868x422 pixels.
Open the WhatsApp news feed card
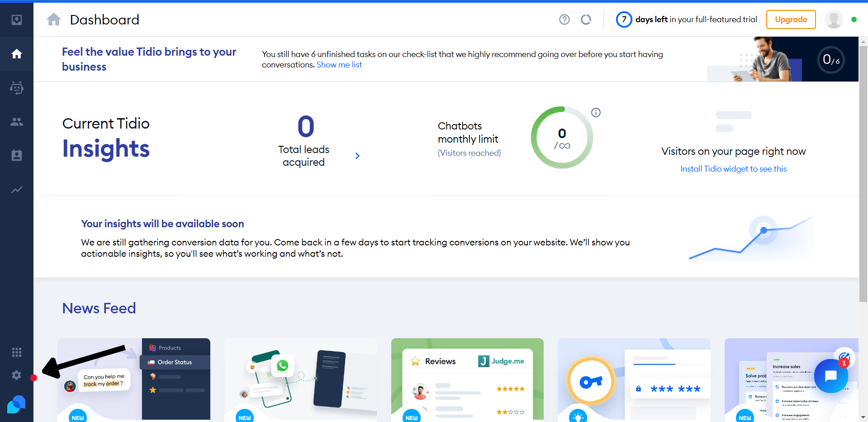300,379
